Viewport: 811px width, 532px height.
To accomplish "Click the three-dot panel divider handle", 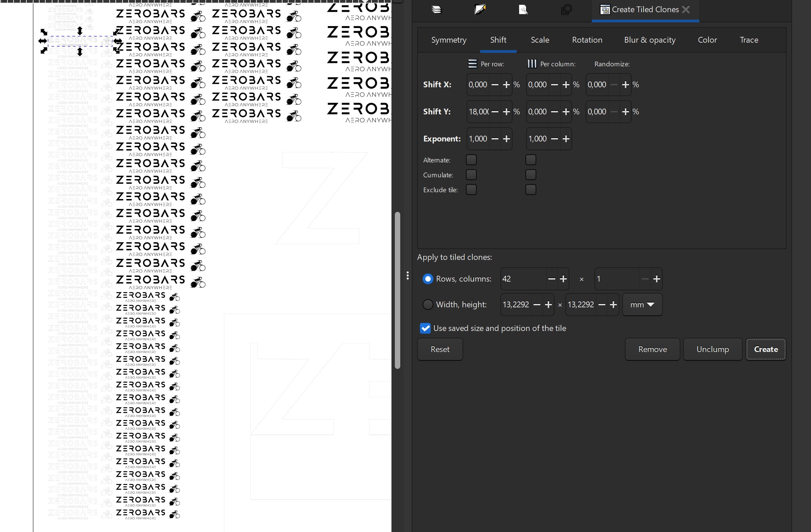I will pyautogui.click(x=408, y=275).
